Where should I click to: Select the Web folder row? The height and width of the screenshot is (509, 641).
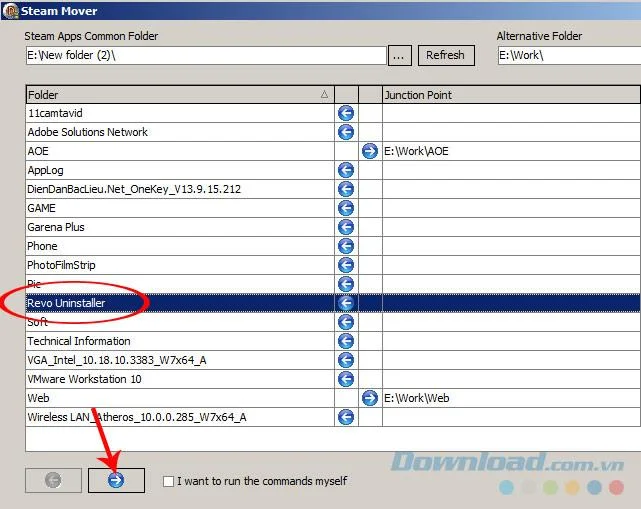(179, 398)
